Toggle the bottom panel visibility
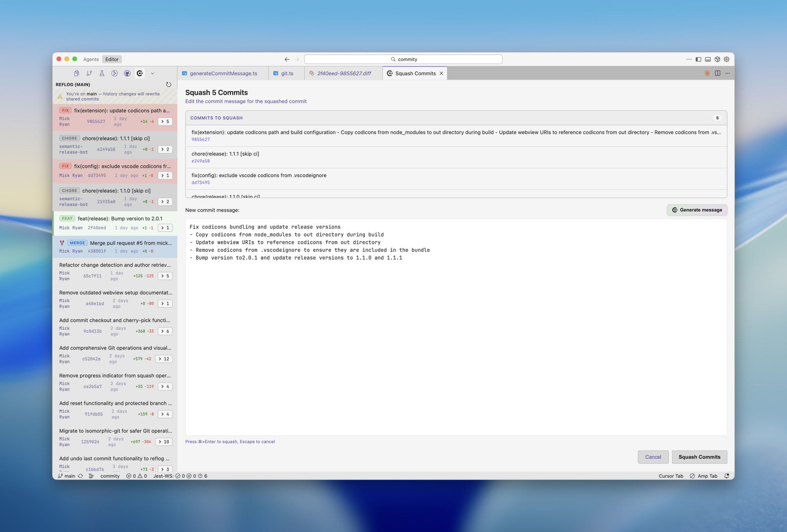 pos(708,59)
